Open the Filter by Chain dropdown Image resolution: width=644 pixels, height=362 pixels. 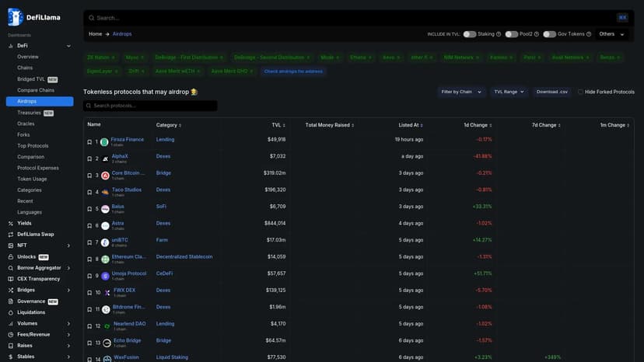(x=462, y=92)
